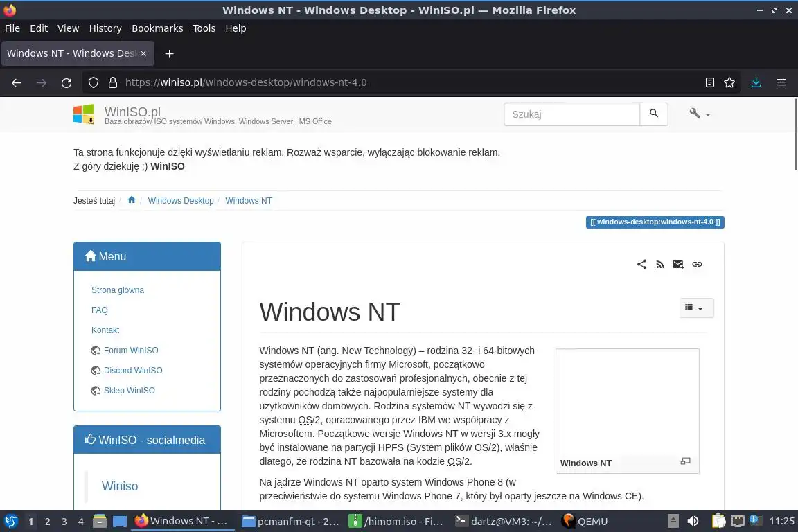
Task: Open the Edit menu
Action: (39, 28)
